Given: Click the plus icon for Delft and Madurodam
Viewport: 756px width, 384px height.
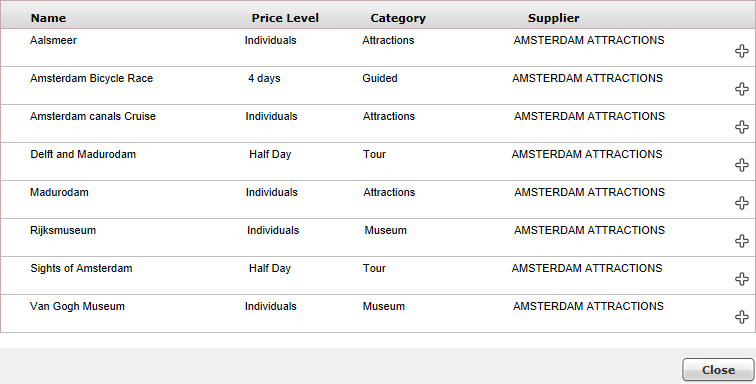Looking at the screenshot, I should (742, 165).
